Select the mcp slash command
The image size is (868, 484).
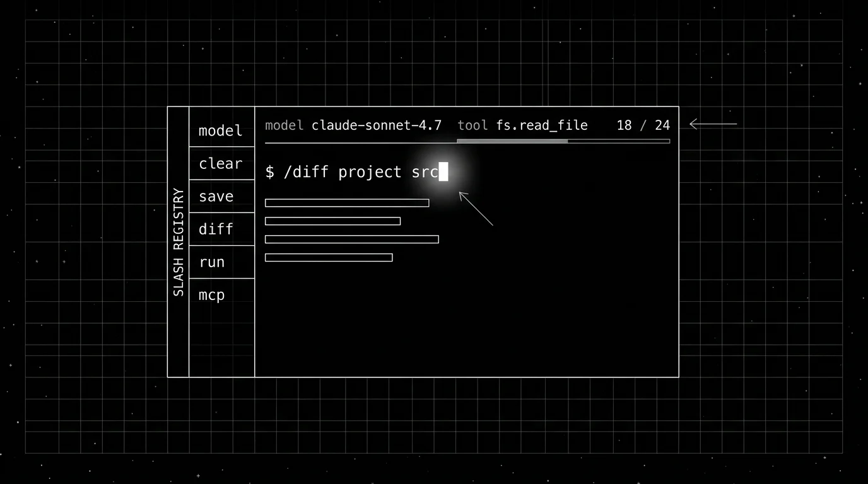pyautogui.click(x=221, y=294)
